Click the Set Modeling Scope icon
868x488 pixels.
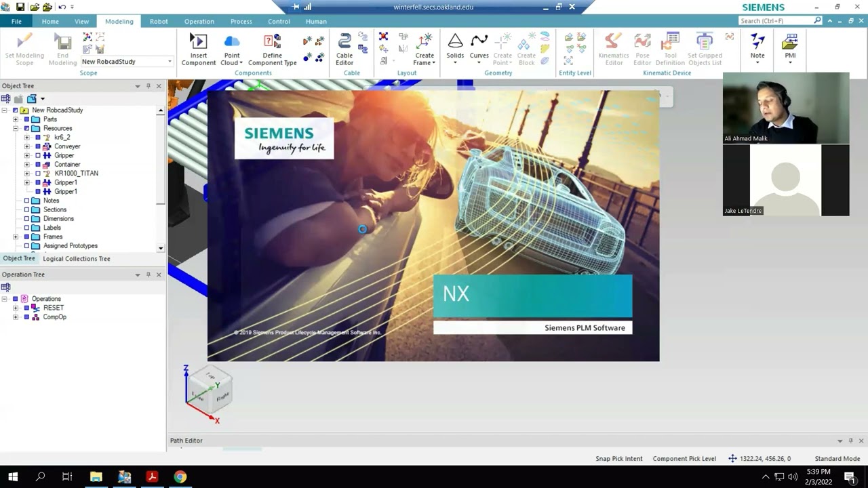(24, 49)
